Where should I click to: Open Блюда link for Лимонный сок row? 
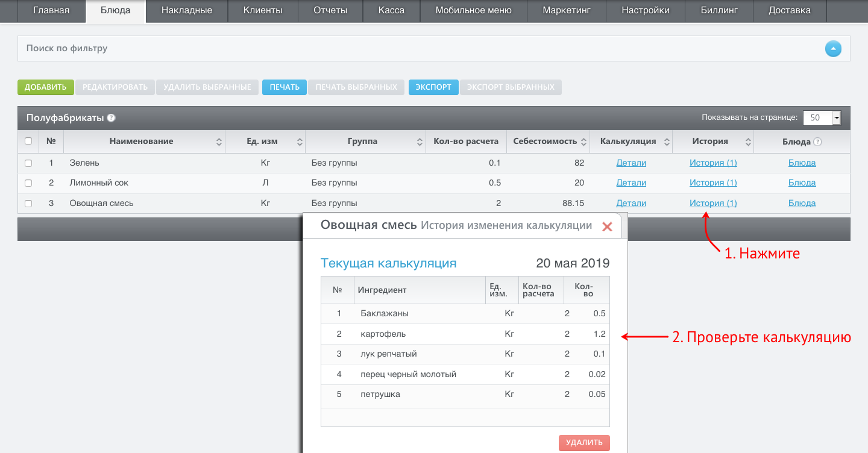[x=802, y=183]
